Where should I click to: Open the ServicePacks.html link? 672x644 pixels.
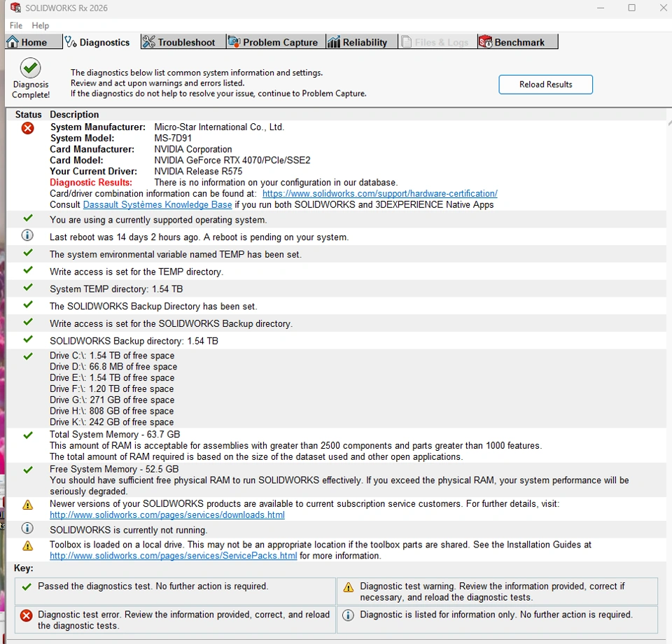tap(173, 556)
